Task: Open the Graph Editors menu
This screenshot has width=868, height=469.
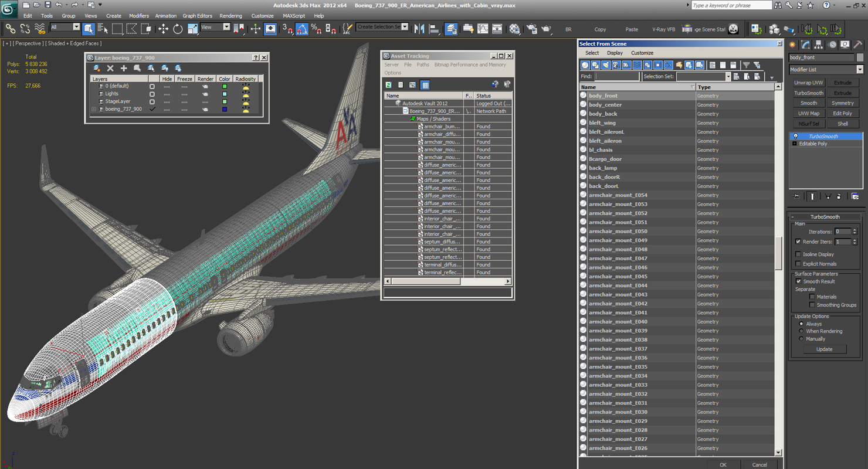Action: [197, 16]
